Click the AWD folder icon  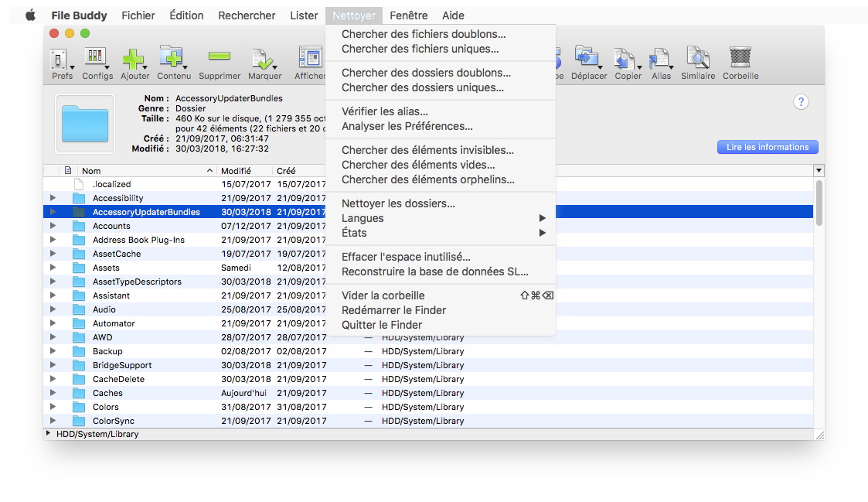(79, 337)
